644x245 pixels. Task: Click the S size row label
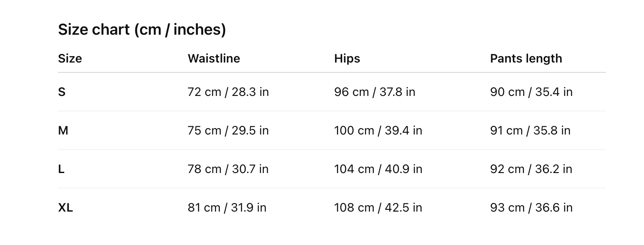tap(62, 92)
